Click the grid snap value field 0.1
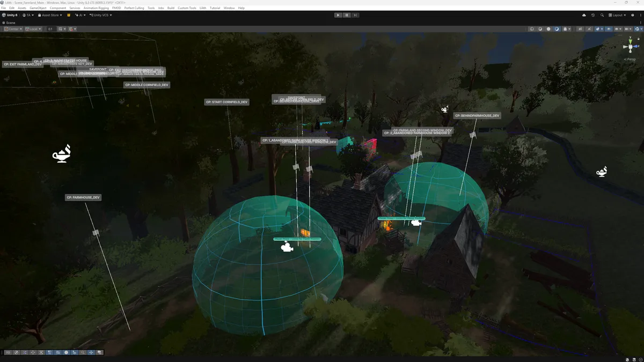 51,29
